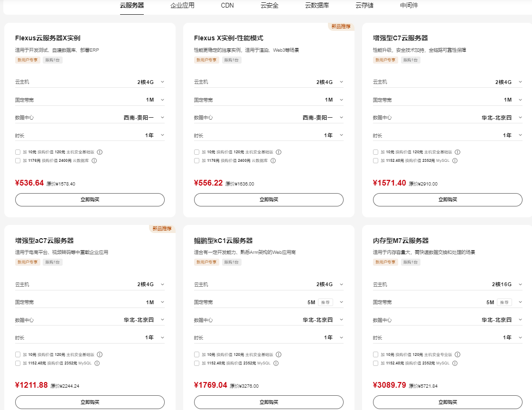Expand 云主机 dropdown in Flexus云服务器X实例 card

point(90,82)
